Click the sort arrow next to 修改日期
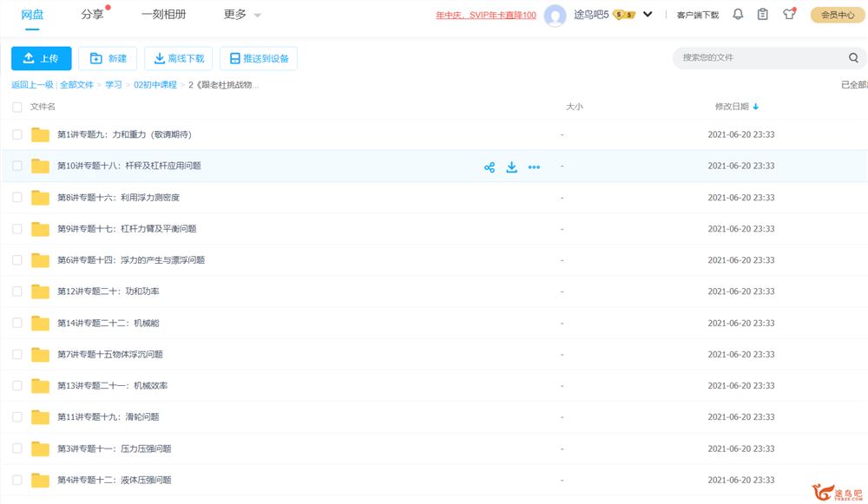 pyautogui.click(x=756, y=107)
